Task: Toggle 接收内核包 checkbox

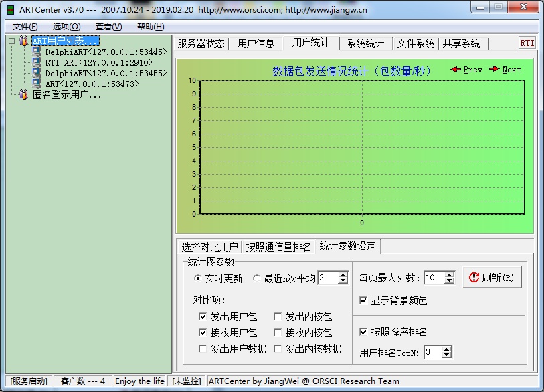Action: click(x=278, y=332)
